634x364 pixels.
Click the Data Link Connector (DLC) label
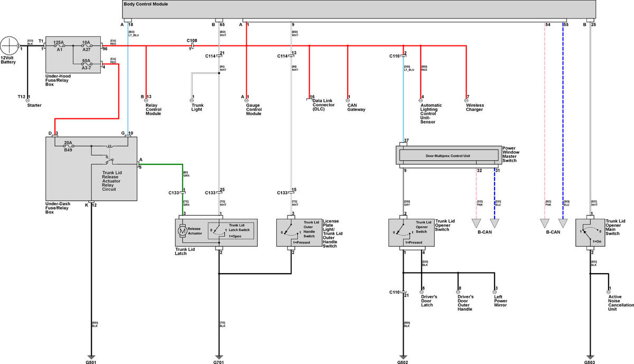tap(323, 105)
